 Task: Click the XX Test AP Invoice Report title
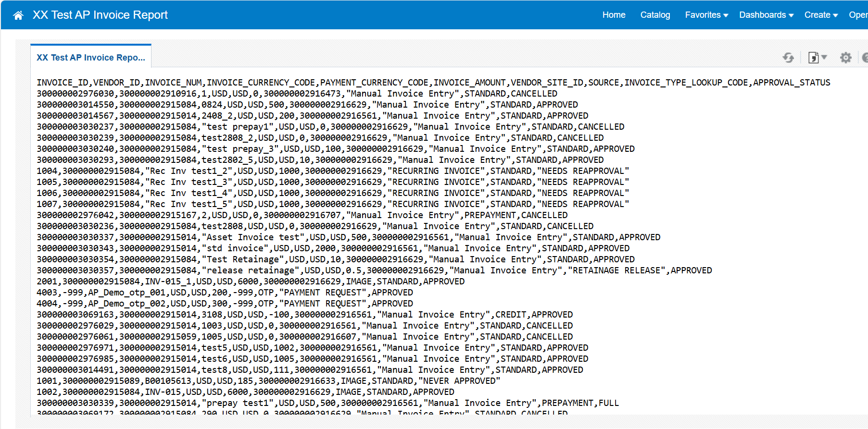[100, 15]
